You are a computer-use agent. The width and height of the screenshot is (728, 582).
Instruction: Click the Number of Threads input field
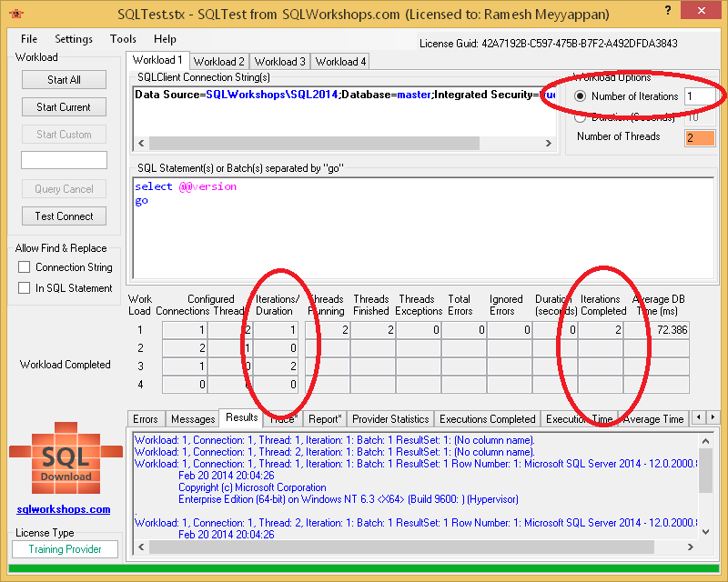pyautogui.click(x=700, y=138)
